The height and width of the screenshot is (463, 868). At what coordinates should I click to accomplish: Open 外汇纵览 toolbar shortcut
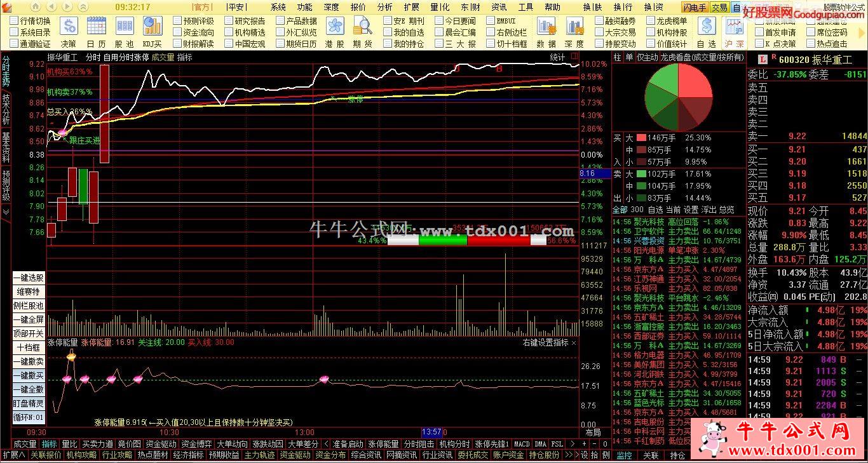click(x=296, y=32)
